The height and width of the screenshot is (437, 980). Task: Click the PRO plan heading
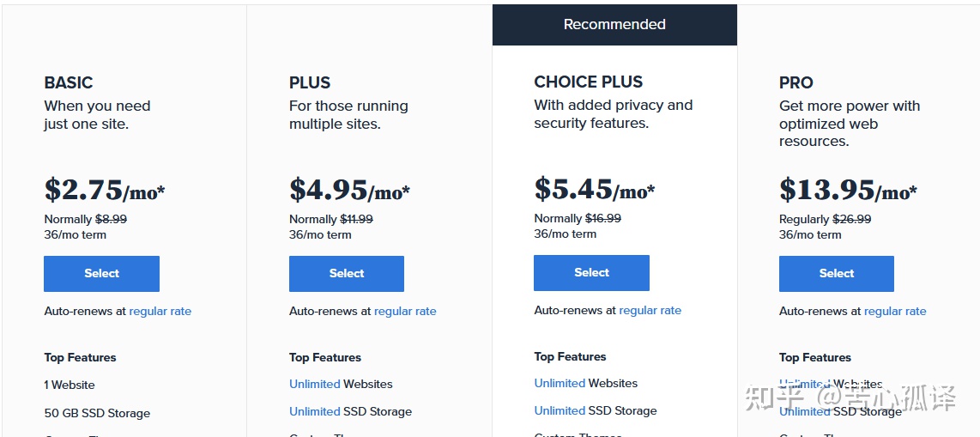point(795,83)
